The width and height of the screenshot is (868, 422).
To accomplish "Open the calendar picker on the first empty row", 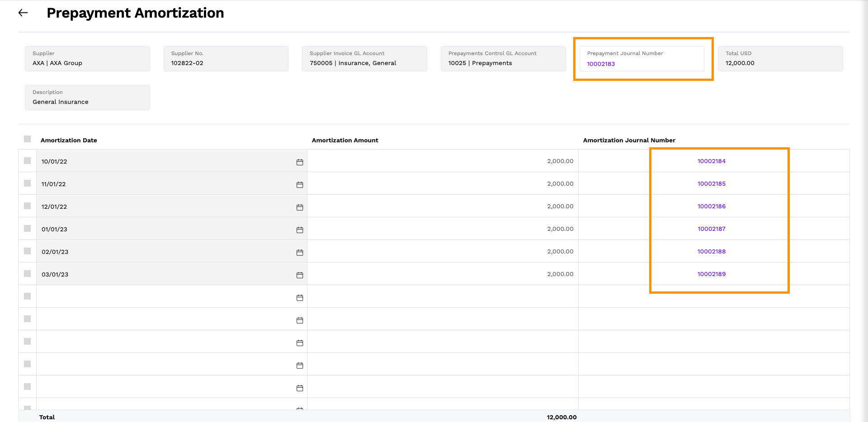I will [x=299, y=297].
